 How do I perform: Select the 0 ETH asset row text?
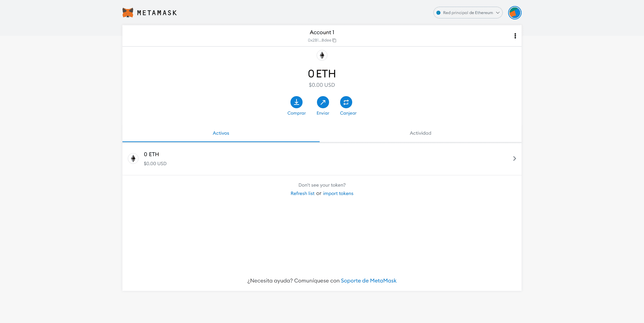point(151,154)
